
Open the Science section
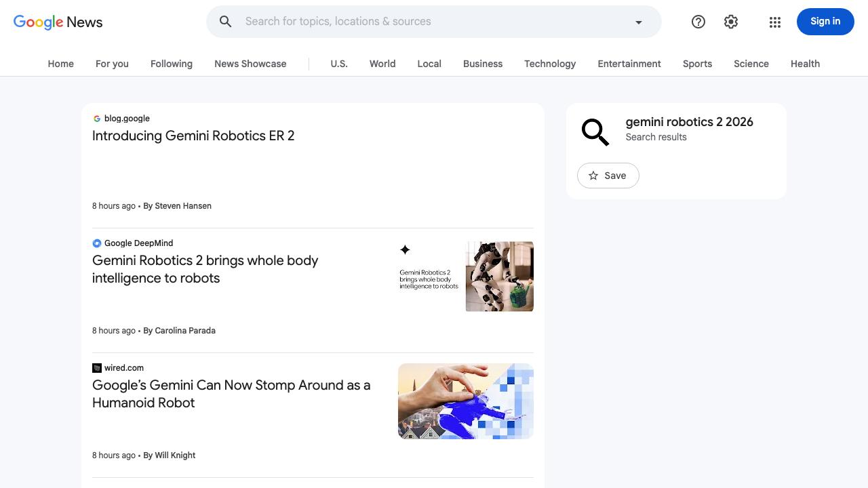tap(751, 64)
